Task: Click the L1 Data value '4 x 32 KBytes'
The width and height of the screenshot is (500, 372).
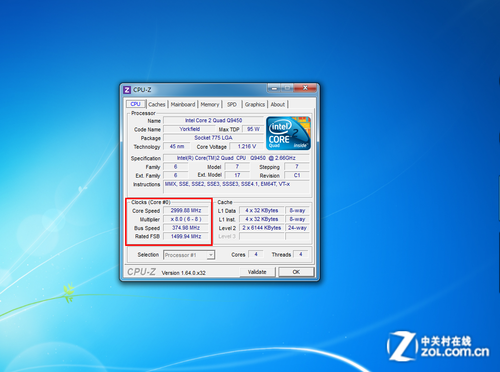Action: tap(262, 211)
